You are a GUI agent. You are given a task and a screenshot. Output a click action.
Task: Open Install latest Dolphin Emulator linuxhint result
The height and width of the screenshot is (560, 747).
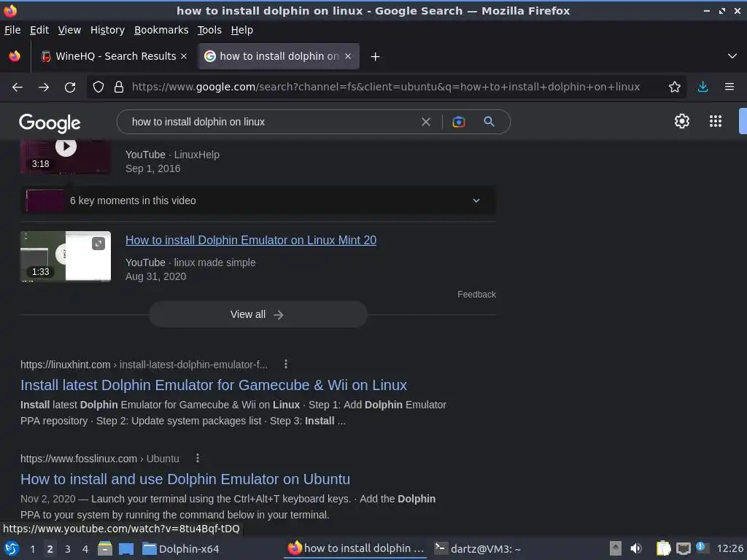214,385
